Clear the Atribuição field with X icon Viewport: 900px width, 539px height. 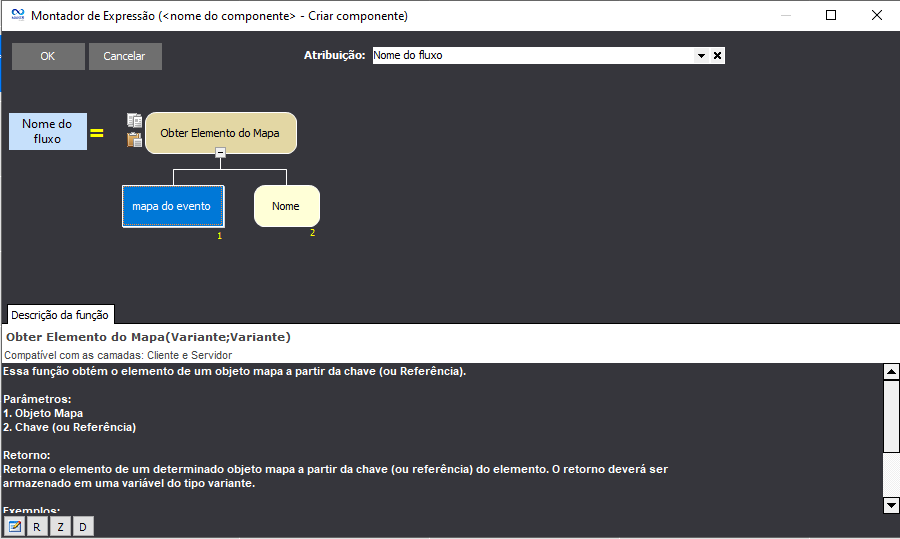click(717, 56)
